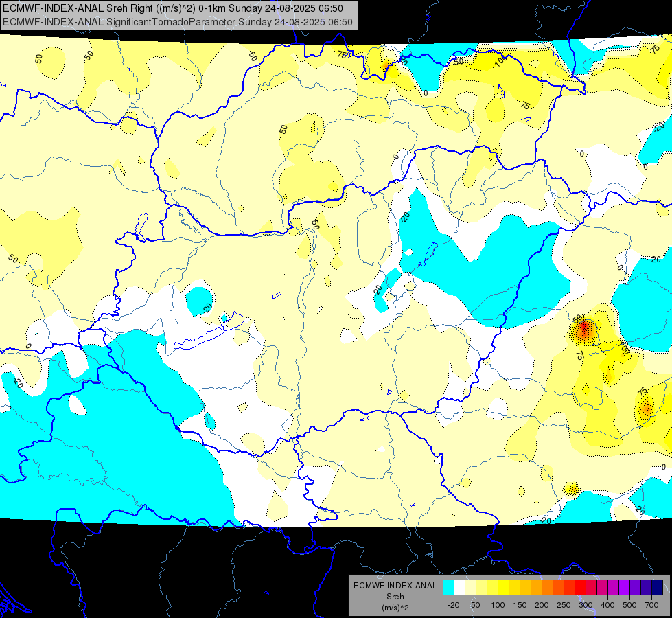
Task: Click the '700' tick value below the colorbar
Action: coord(651,605)
